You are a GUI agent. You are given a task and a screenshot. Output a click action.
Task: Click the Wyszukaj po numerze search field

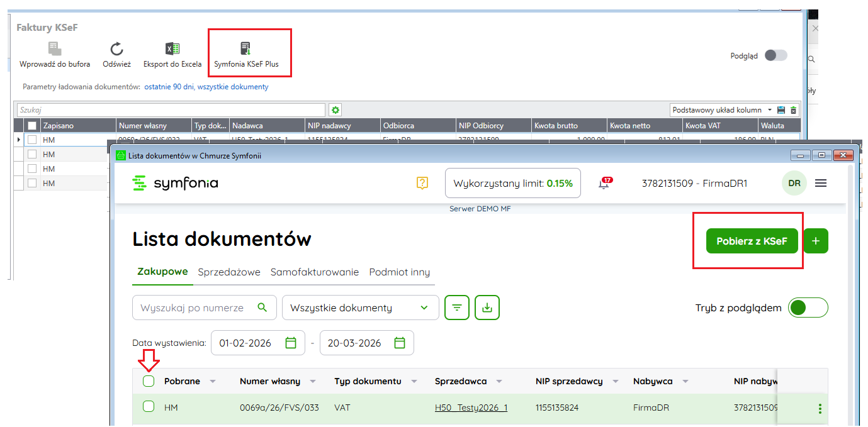tap(198, 308)
